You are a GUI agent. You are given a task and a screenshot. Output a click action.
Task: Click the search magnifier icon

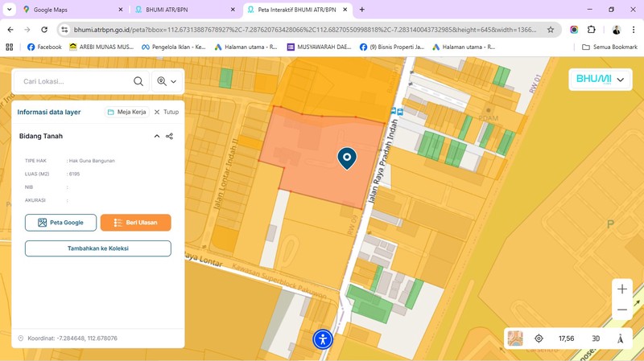[138, 81]
